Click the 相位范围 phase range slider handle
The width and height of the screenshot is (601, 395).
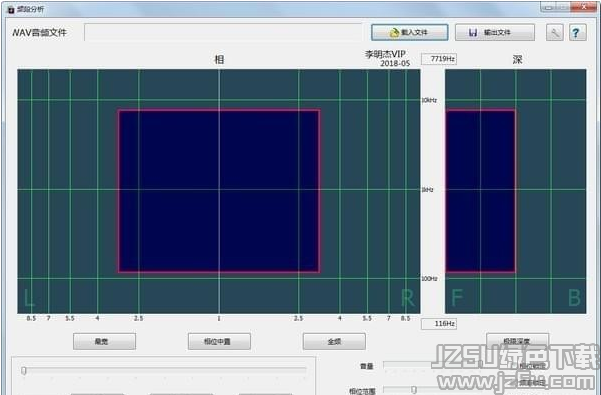pyautogui.click(x=414, y=390)
